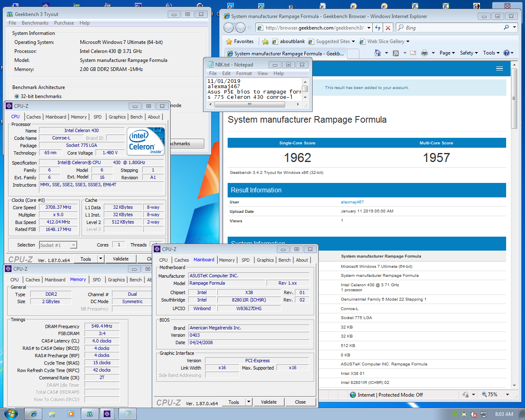The width and height of the screenshot is (525, 420).
Task: Click Close in the Mainboard CPU-Z window
Action: (x=300, y=402)
